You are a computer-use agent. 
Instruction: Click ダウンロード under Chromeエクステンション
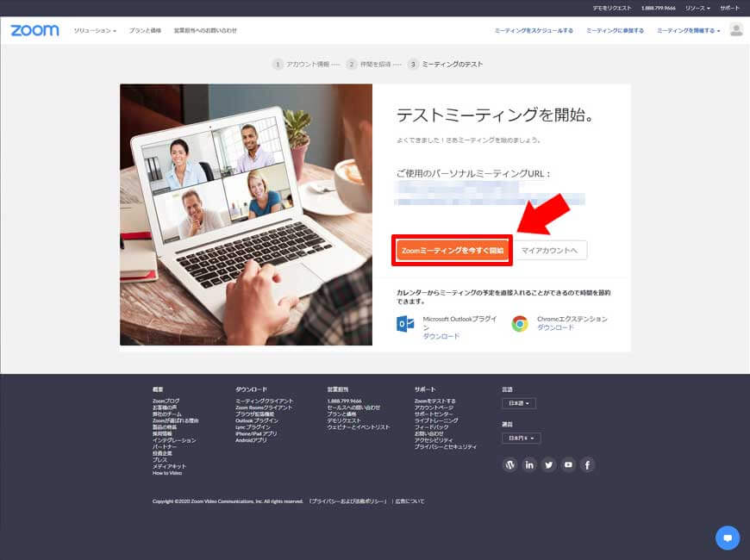pyautogui.click(x=555, y=327)
